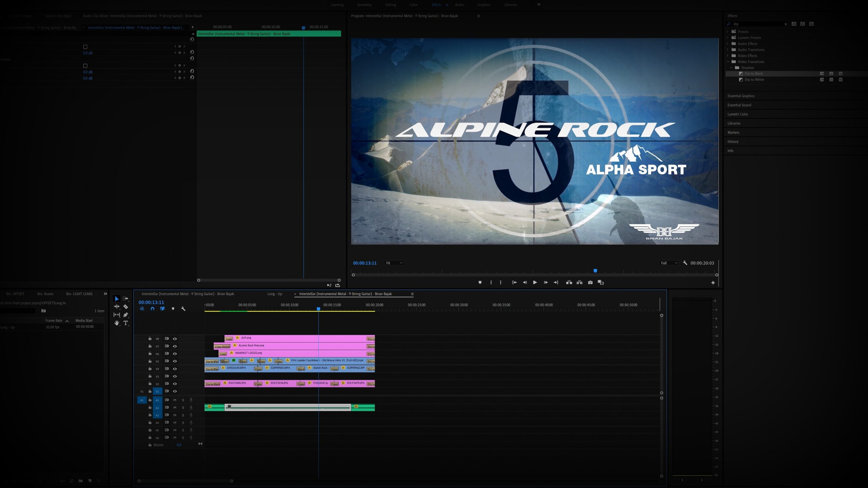Mute audio track A2
This screenshot has width=868, height=488.
tap(175, 408)
